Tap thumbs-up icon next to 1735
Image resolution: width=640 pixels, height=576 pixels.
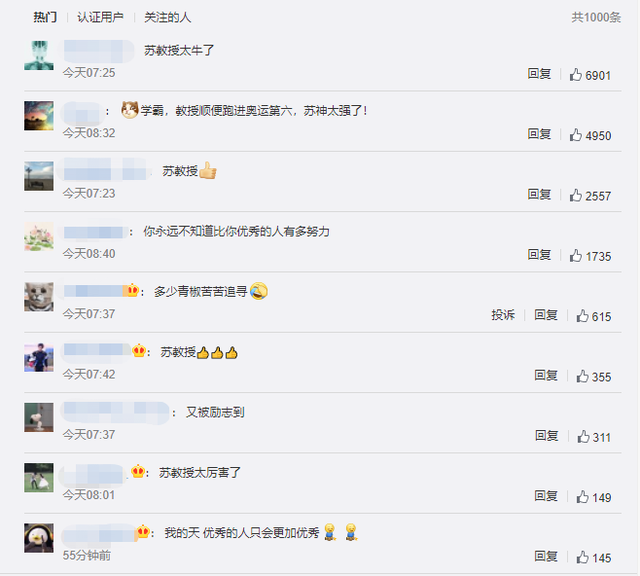[x=576, y=256]
